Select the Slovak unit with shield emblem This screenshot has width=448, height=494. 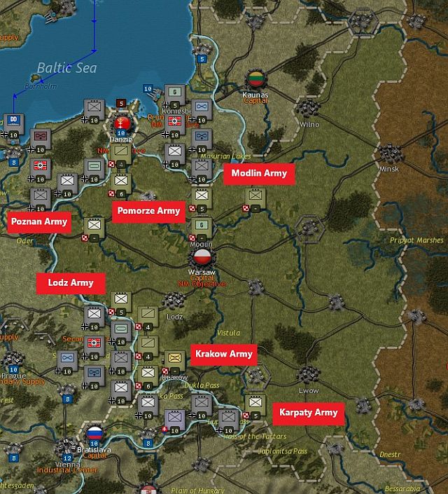point(175,420)
